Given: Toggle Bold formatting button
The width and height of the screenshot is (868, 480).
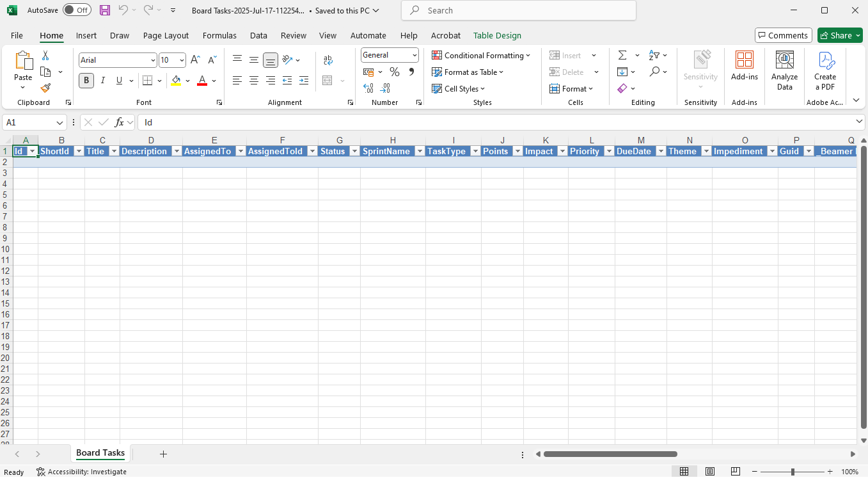Looking at the screenshot, I should [x=86, y=81].
